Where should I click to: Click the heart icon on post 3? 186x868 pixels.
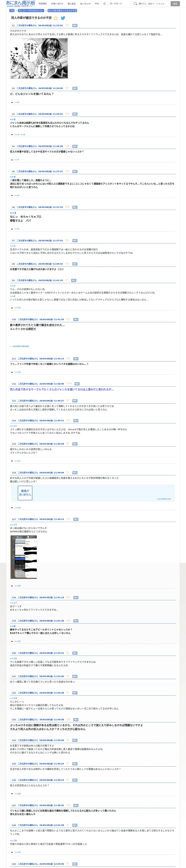click(x=66, y=114)
